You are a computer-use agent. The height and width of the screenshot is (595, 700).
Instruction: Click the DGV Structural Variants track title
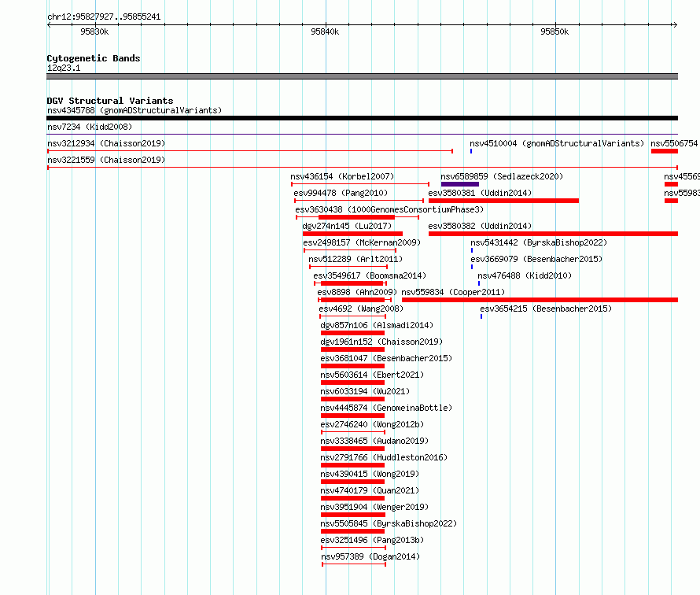[x=110, y=101]
